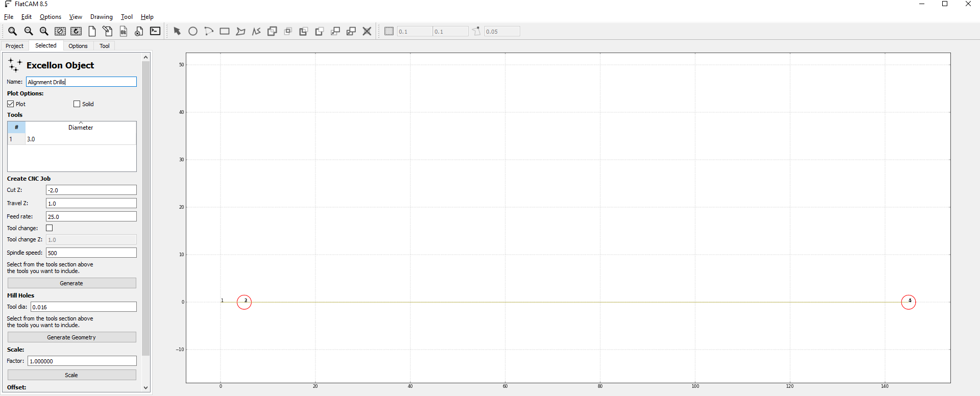Screen dimensions: 980x396
Task: Click the Copy Objects icon
Action: 351,31
